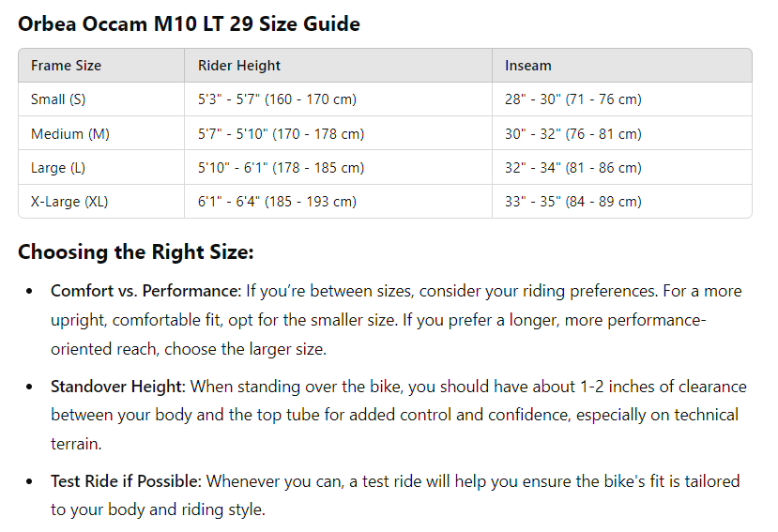Click the 5'10" - 6'1" rider height cell
This screenshot has width=778, height=532.
(281, 168)
